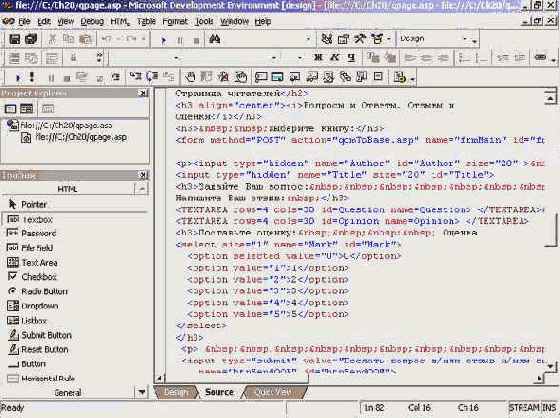Close the Toolbox panel
Image resolution: width=560 pixels, height=418 pixels.
[x=143, y=175]
